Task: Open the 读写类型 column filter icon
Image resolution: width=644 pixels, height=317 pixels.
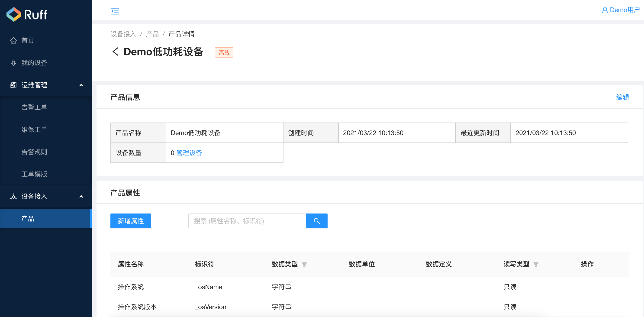Action: 535,265
